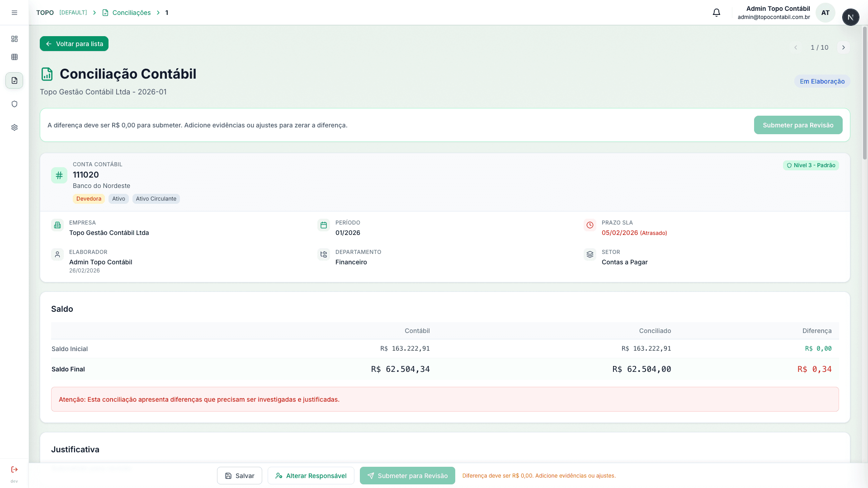Click the page vertical scrollbar
Viewport: 868px width, 488px height.
pyautogui.click(x=865, y=93)
